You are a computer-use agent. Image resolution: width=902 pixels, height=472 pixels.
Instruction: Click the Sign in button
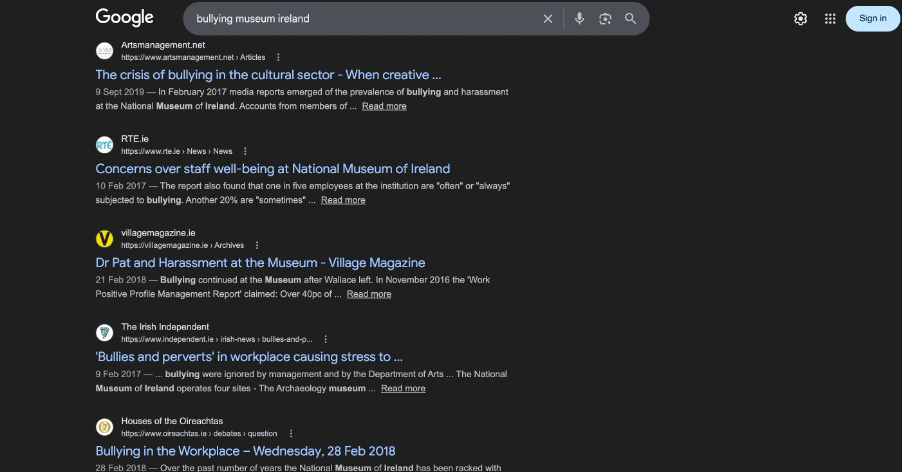click(872, 18)
